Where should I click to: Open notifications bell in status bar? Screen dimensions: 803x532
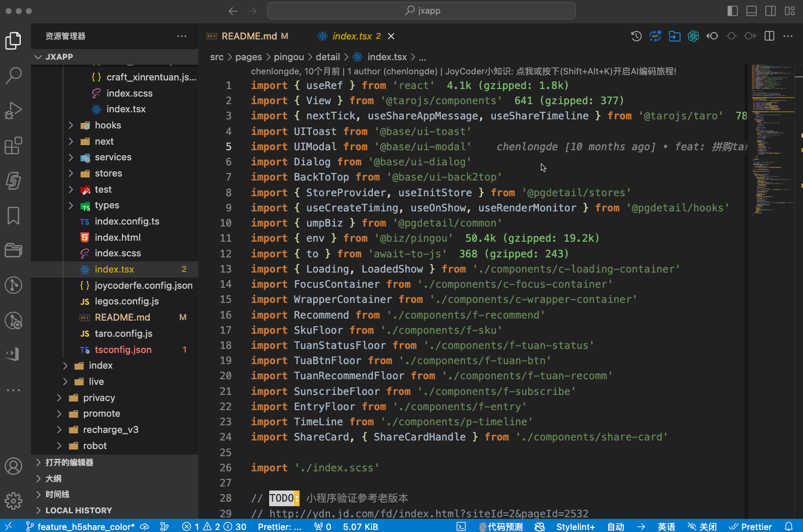[x=789, y=526]
